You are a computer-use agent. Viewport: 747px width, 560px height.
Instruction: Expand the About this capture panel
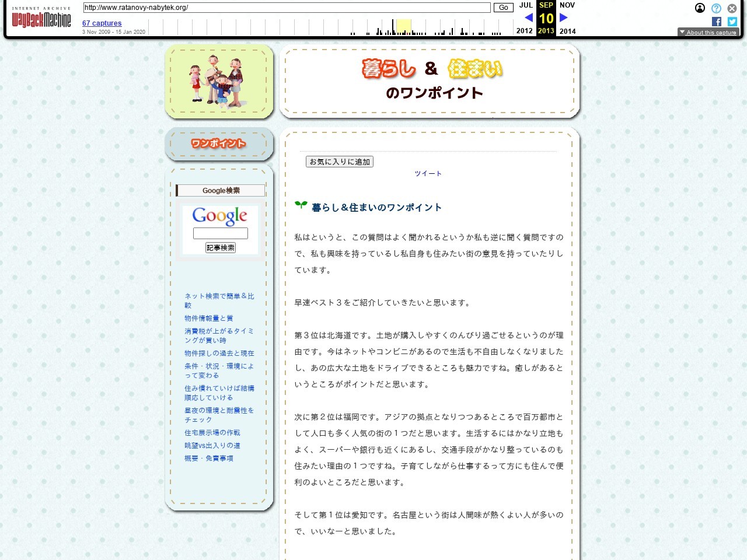pyautogui.click(x=708, y=32)
